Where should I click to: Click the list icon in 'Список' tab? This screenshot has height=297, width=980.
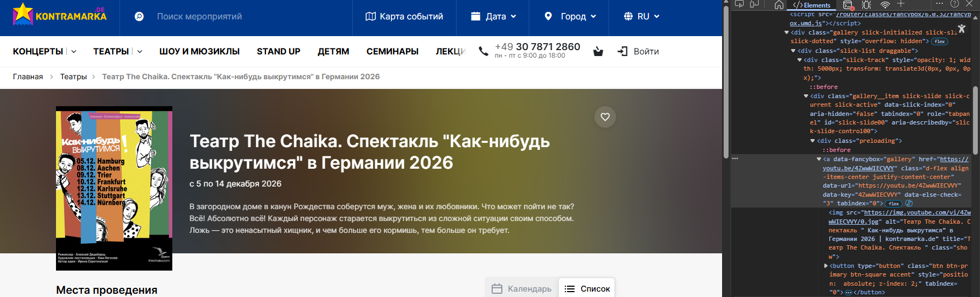(570, 289)
